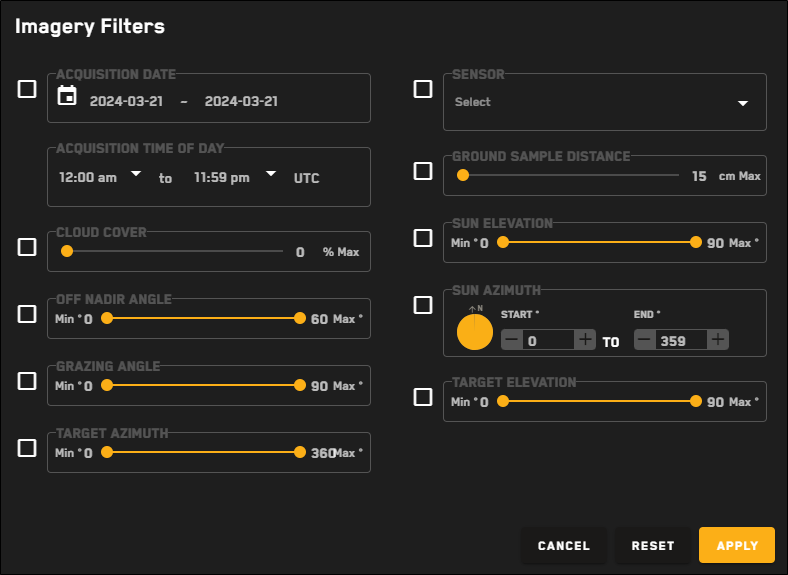
Task: Click the sun azimuth compass dial
Action: 475,332
